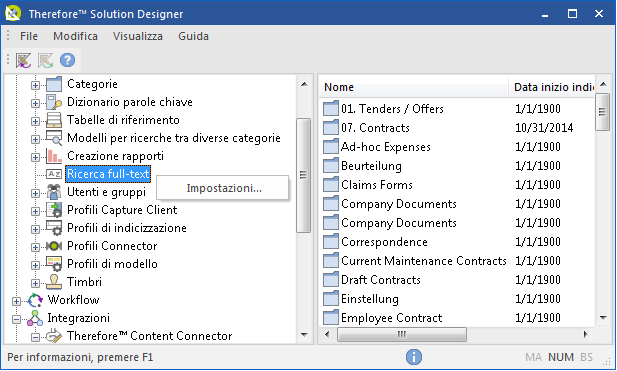Maximize the Solution Designer window
Screen dimensions: 617x371
point(572,14)
